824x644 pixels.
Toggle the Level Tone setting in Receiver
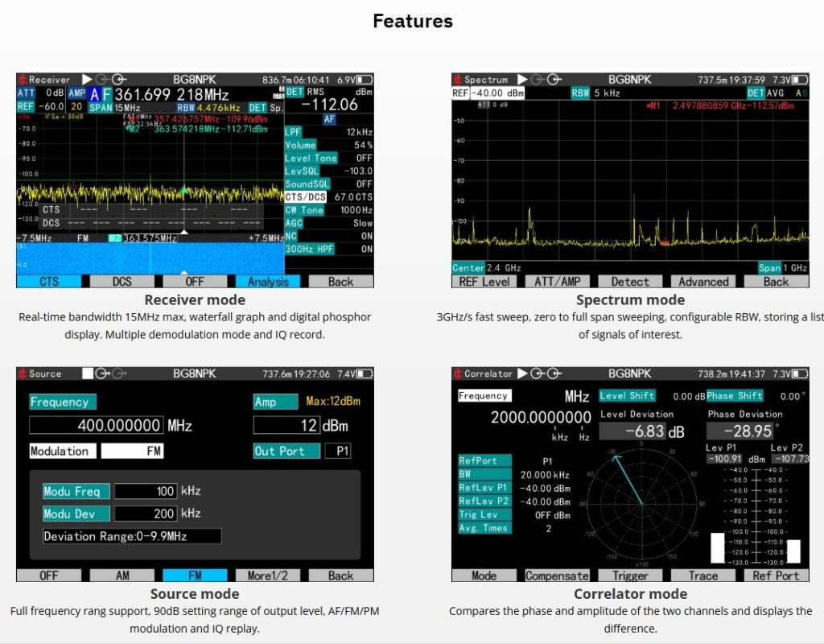coord(329,159)
